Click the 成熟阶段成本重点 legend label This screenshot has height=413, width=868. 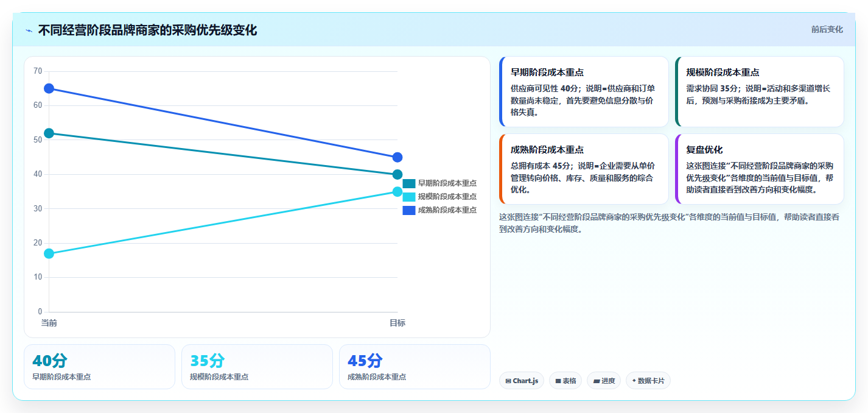tap(447, 210)
